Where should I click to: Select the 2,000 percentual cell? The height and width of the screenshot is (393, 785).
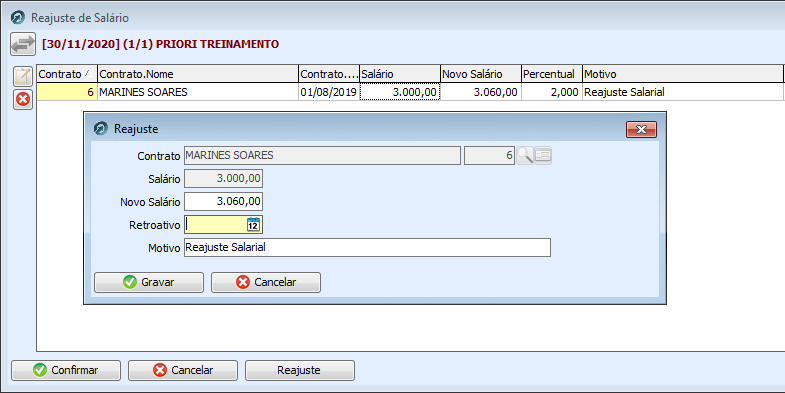click(552, 92)
